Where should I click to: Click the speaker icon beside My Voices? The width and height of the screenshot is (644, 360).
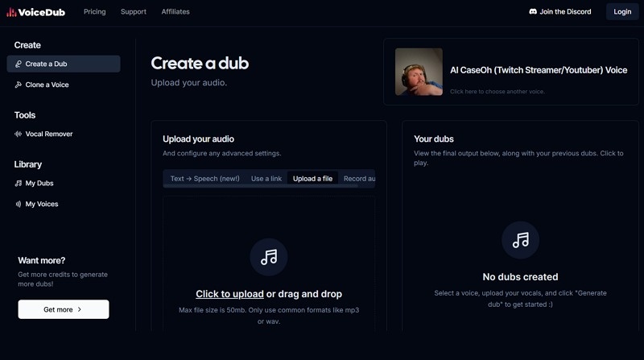click(19, 204)
